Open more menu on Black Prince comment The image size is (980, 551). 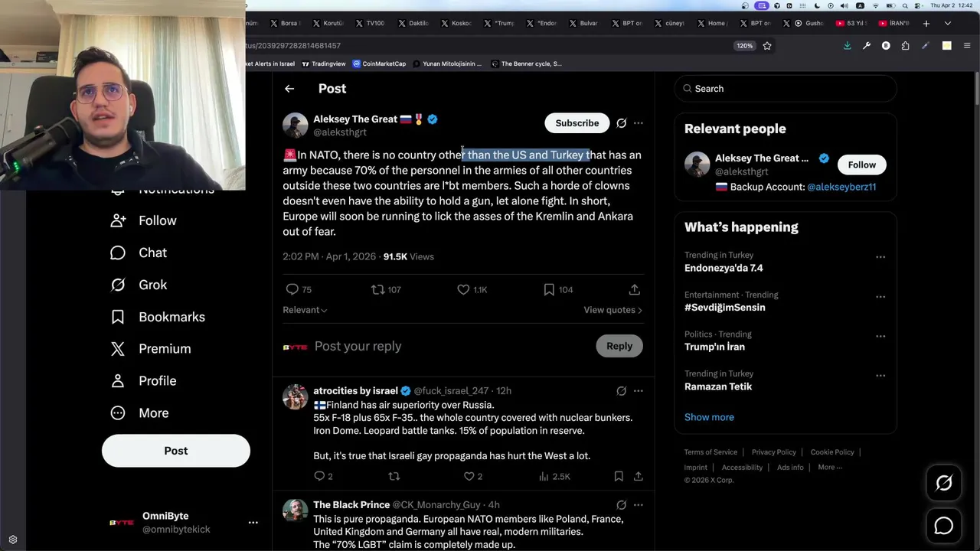click(639, 505)
